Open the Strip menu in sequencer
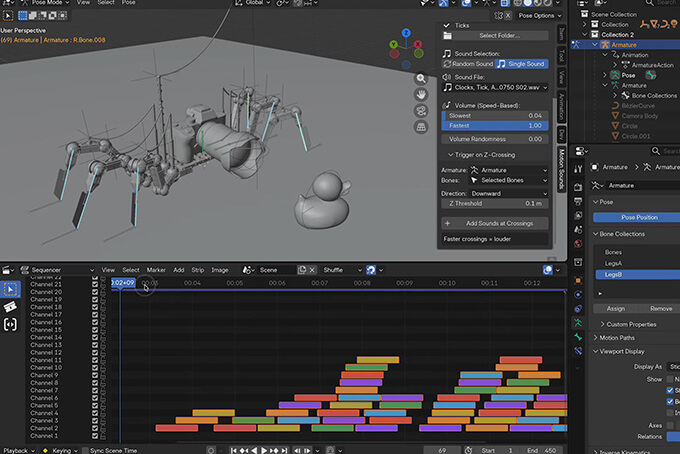680x454 pixels. pyautogui.click(x=197, y=270)
